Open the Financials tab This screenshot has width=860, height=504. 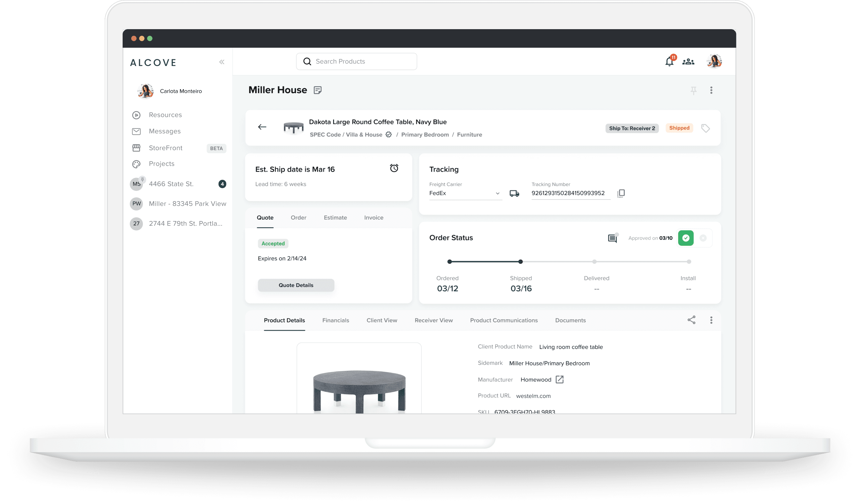coord(336,320)
